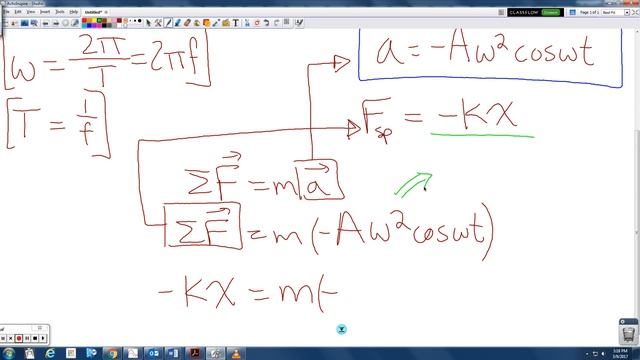Image resolution: width=640 pixels, height=360 pixels.
Task: Select the largest pen width dot
Action: coord(140,21)
